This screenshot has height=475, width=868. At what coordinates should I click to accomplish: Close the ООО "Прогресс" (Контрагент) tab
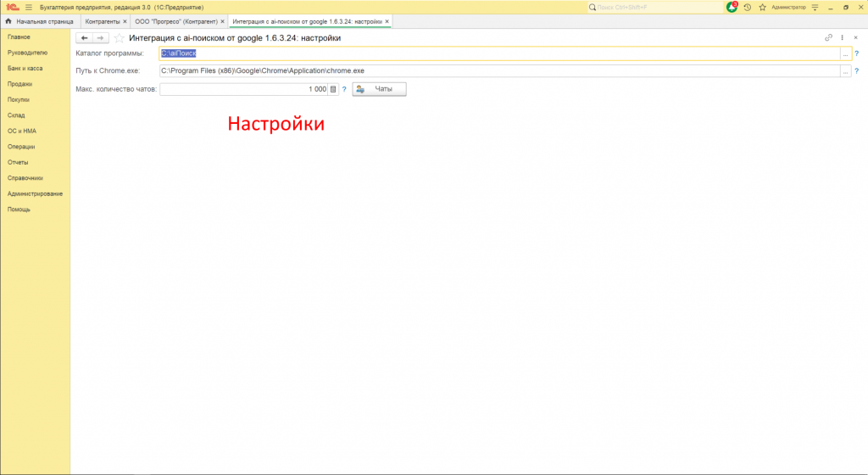click(223, 21)
